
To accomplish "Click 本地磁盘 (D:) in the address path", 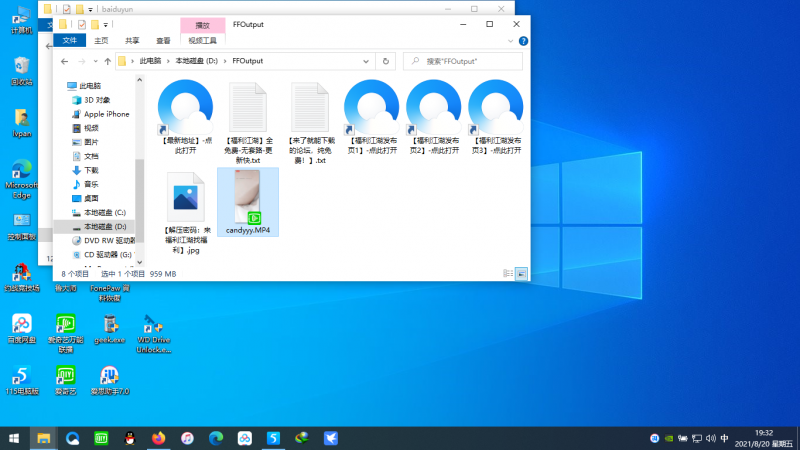I will click(196, 61).
